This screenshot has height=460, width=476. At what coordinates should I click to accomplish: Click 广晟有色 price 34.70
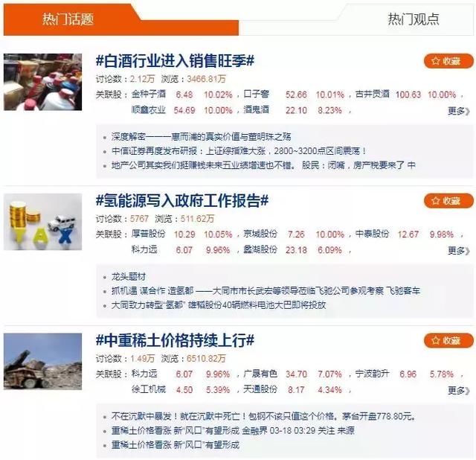click(x=296, y=374)
